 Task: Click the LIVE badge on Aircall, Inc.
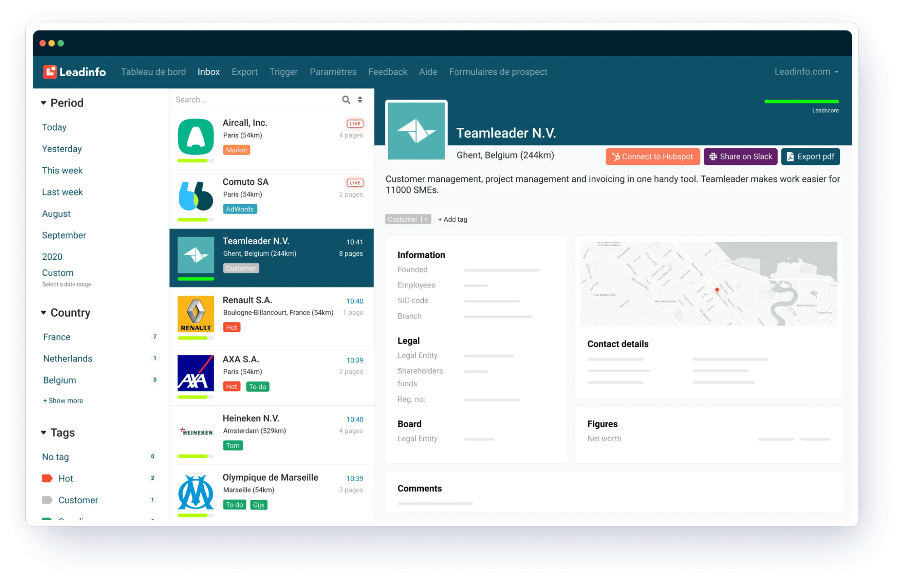click(x=354, y=123)
